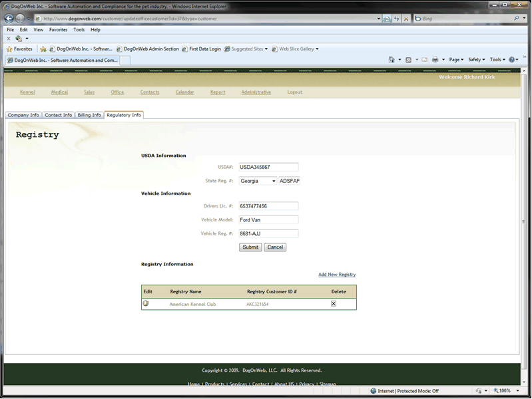Expand the Page menu dropdown
532x399 pixels.
[x=456, y=60]
